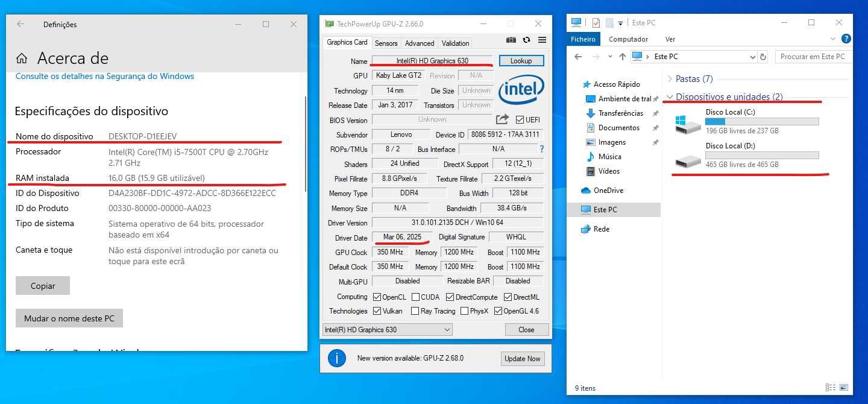The height and width of the screenshot is (404, 868).
Task: Click the Lookup button
Action: 521,61
